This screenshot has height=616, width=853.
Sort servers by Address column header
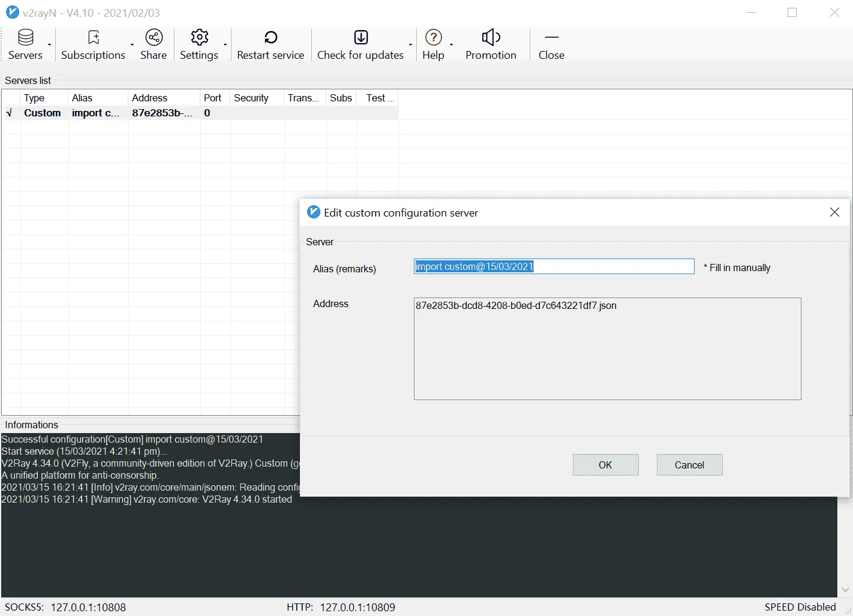[164, 98]
